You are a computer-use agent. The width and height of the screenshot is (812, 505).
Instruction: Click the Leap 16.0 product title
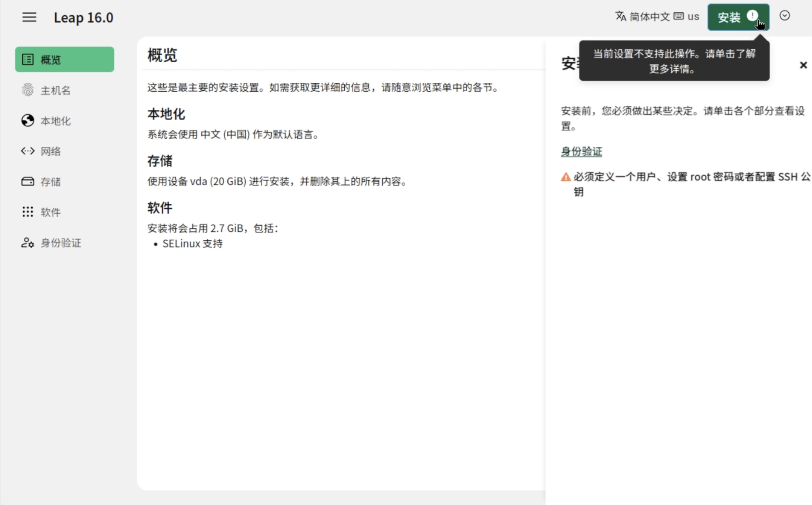coord(84,17)
